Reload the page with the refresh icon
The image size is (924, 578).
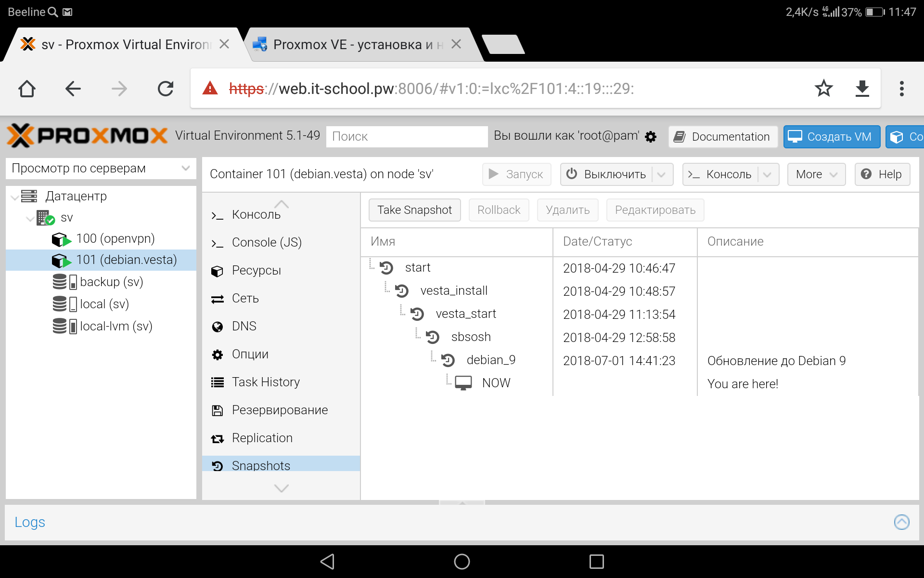(x=166, y=89)
